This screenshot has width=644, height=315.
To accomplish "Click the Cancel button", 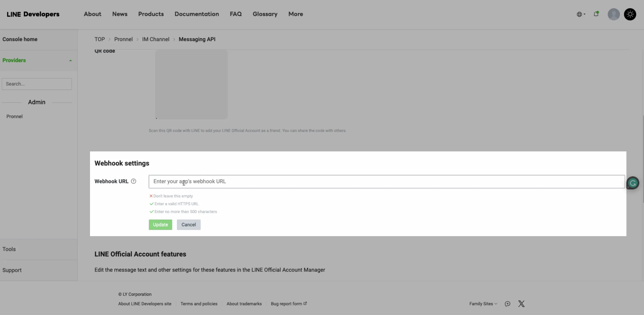I will [189, 225].
